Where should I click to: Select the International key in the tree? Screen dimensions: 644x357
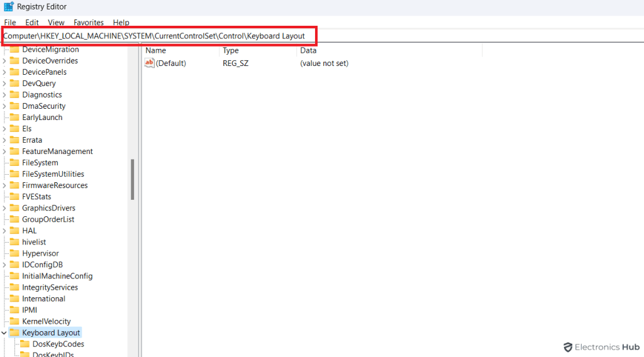pyautogui.click(x=43, y=299)
